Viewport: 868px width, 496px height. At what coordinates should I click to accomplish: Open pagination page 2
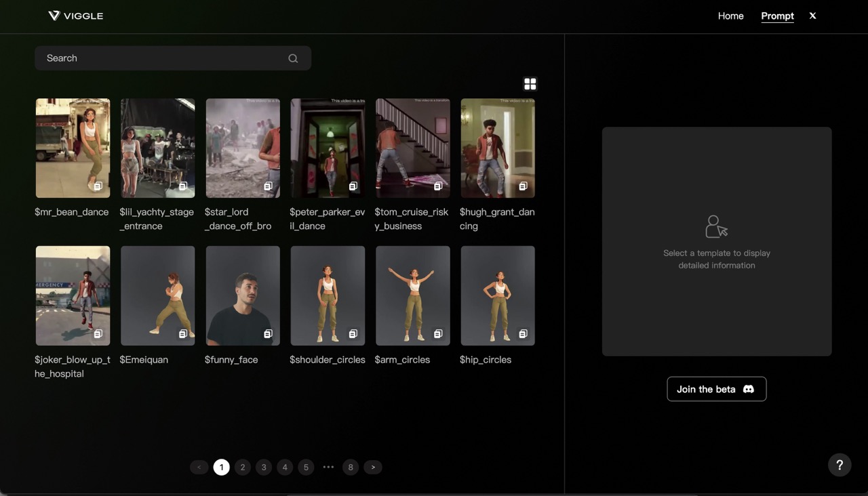[x=242, y=467]
